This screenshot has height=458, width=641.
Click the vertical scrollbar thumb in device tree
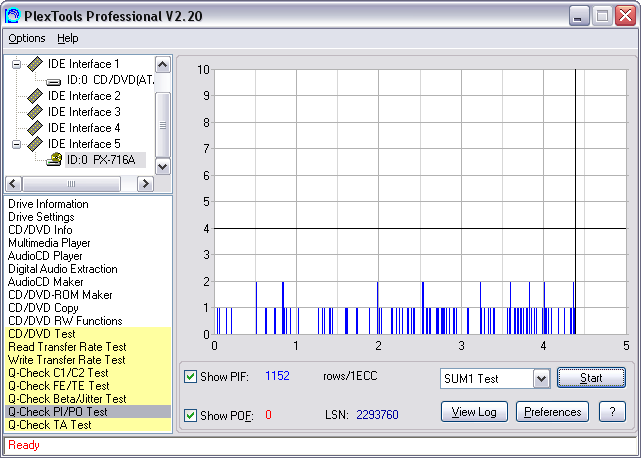163,125
